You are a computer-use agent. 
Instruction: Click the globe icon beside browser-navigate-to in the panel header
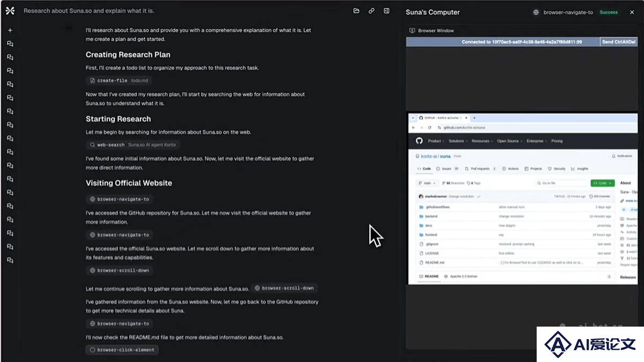(x=536, y=12)
